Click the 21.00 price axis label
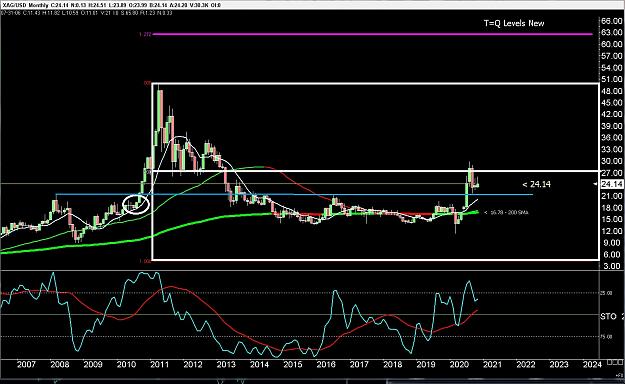This screenshot has height=384, width=625. (612, 196)
